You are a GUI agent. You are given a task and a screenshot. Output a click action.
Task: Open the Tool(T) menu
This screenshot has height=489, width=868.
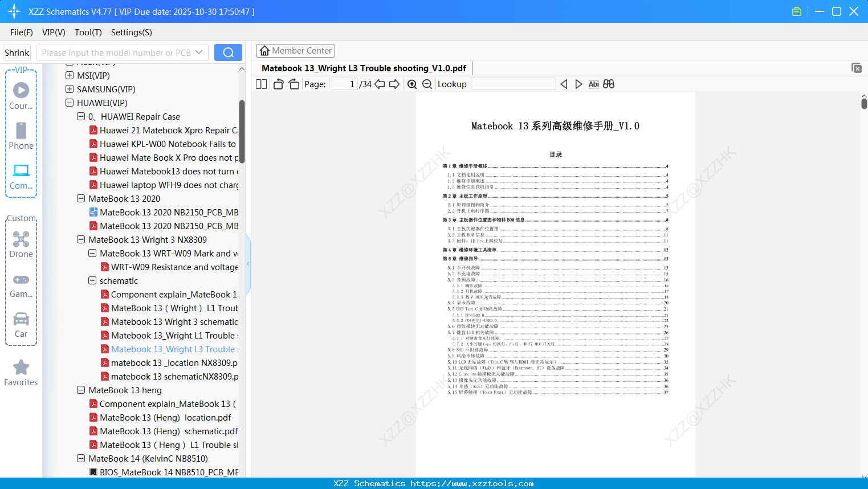[x=88, y=32]
